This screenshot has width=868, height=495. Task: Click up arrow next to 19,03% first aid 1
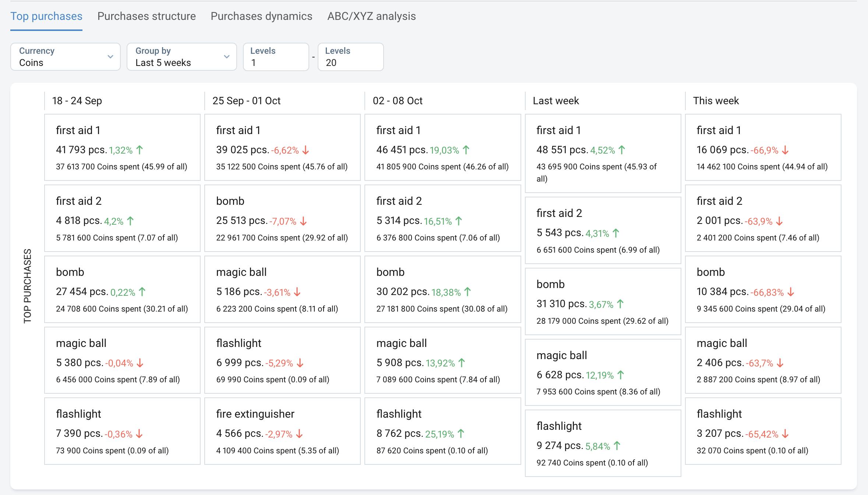[466, 150]
